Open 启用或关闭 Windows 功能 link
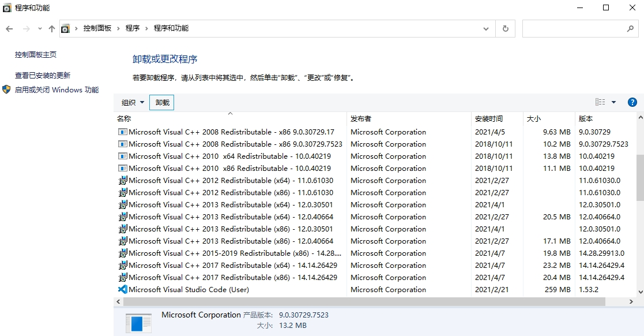The height and width of the screenshot is (336, 644). tap(57, 89)
